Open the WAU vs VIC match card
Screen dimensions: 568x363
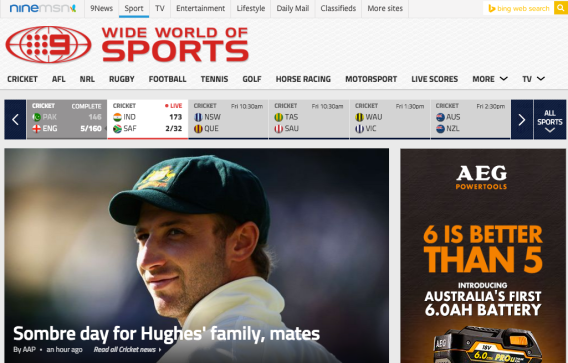point(390,120)
